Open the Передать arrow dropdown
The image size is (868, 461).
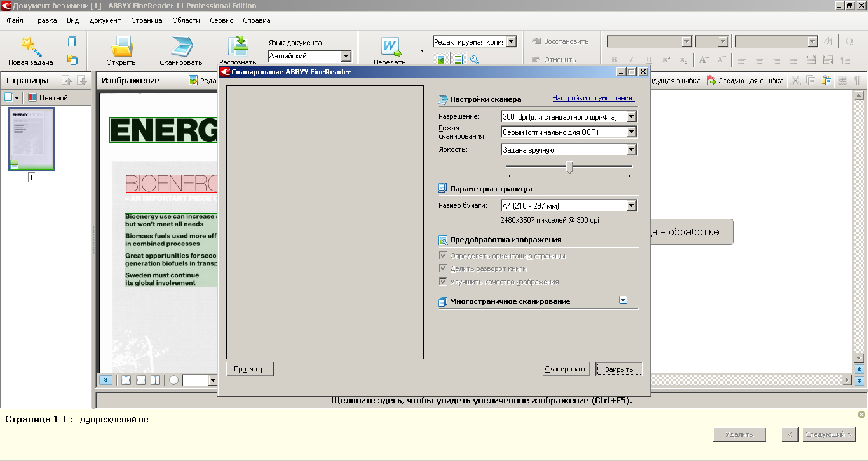tap(422, 50)
